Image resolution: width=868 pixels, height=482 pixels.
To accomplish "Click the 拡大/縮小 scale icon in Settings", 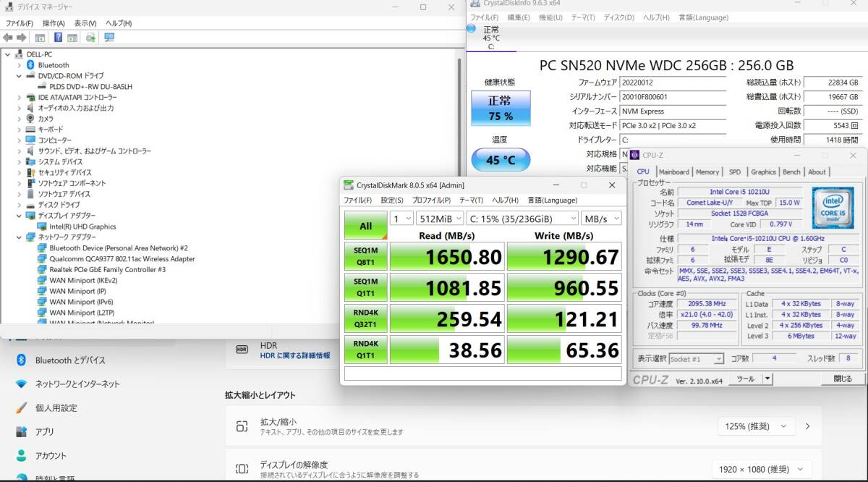I will coord(242,426).
